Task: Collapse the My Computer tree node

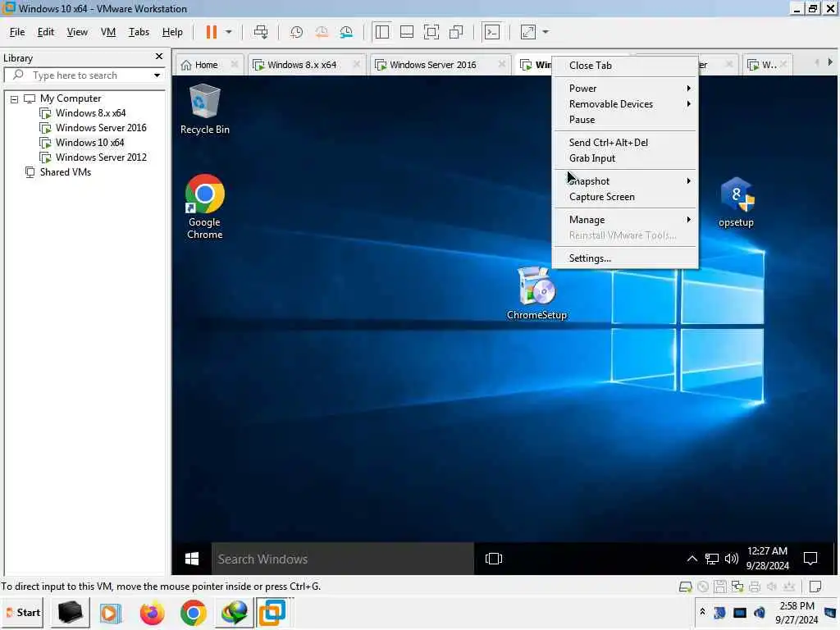Action: tap(15, 99)
